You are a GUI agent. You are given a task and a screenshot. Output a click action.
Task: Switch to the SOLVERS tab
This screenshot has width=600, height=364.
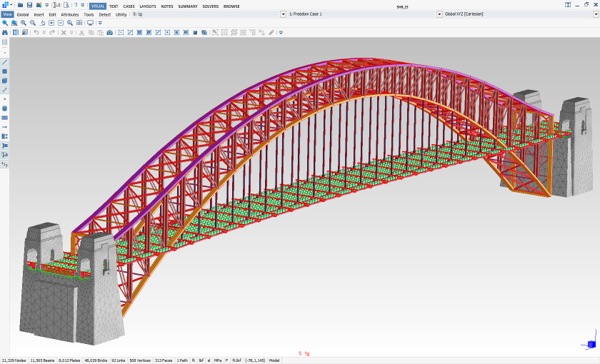(211, 6)
